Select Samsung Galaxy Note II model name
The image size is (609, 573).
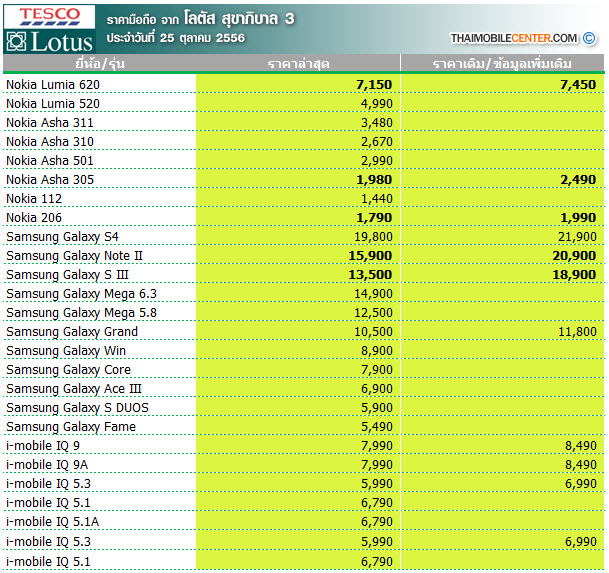tap(74, 256)
